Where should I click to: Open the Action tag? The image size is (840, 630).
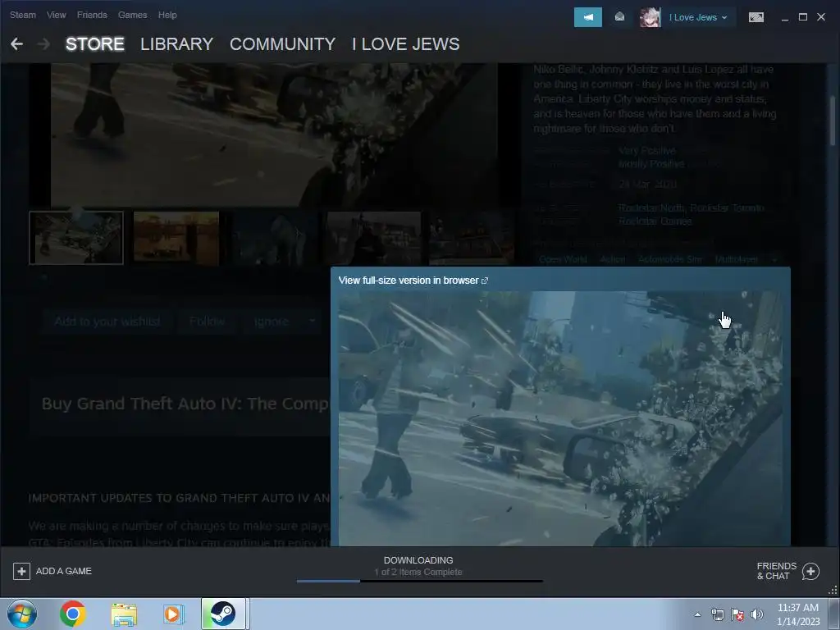point(612,259)
